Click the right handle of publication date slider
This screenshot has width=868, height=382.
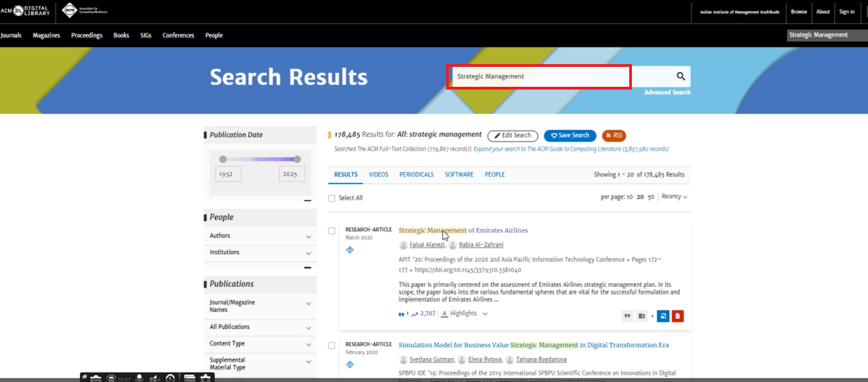[297, 159]
